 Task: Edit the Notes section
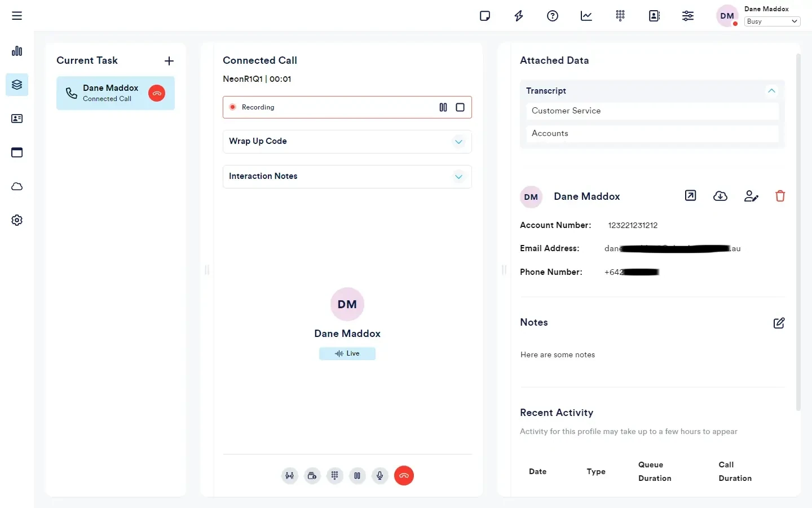779,323
